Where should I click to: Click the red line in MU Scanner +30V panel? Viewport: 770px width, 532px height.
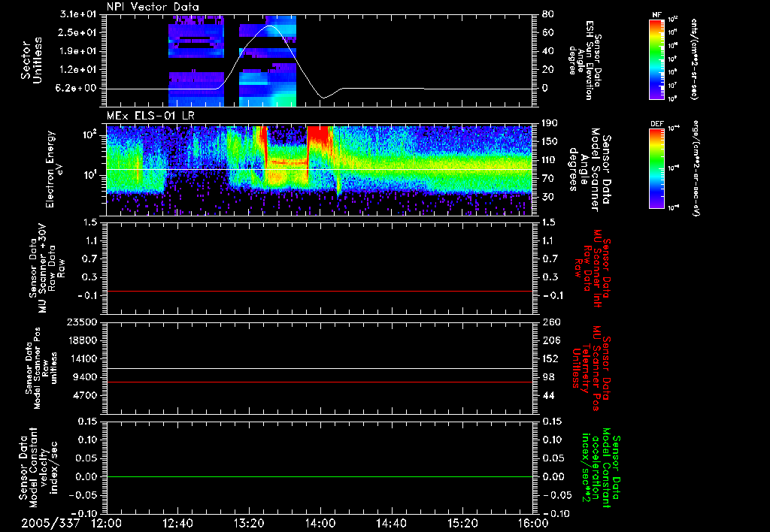point(320,291)
